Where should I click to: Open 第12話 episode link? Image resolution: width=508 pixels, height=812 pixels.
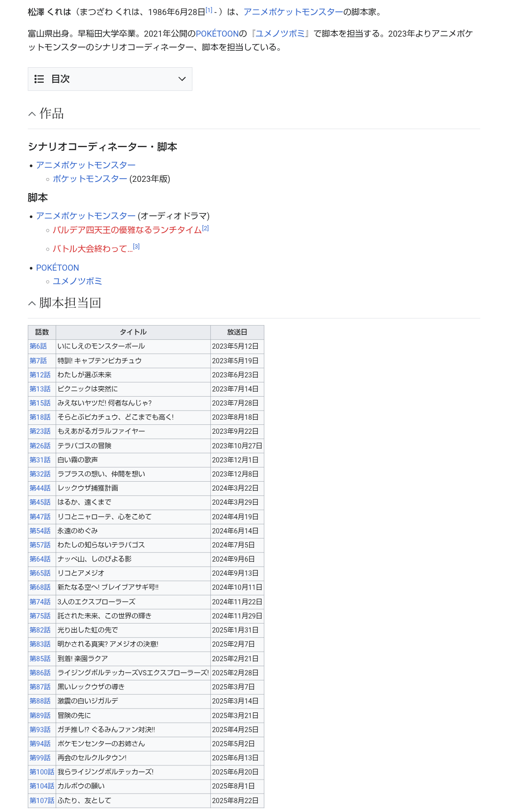40,375
